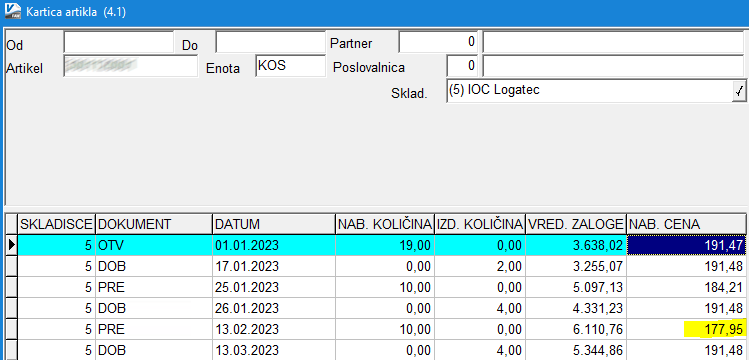
Task: Click the Do date field
Action: point(270,43)
